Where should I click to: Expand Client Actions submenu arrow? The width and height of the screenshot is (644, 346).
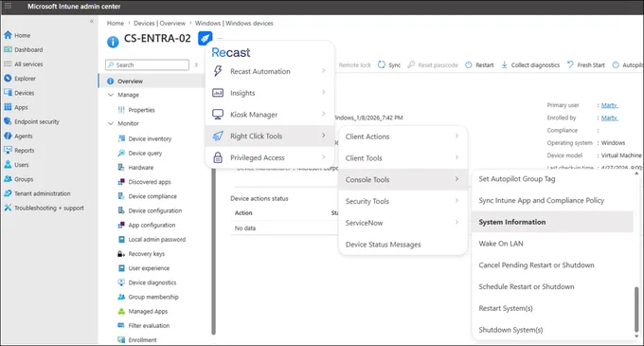[x=456, y=136]
